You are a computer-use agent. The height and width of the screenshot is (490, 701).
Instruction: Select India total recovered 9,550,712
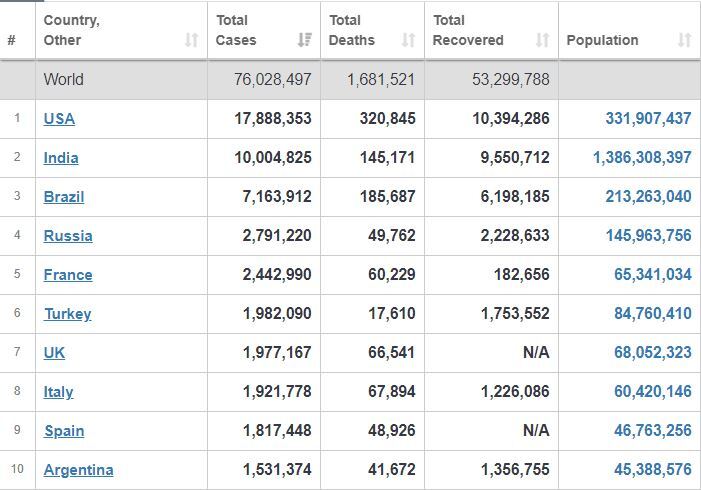tap(515, 157)
